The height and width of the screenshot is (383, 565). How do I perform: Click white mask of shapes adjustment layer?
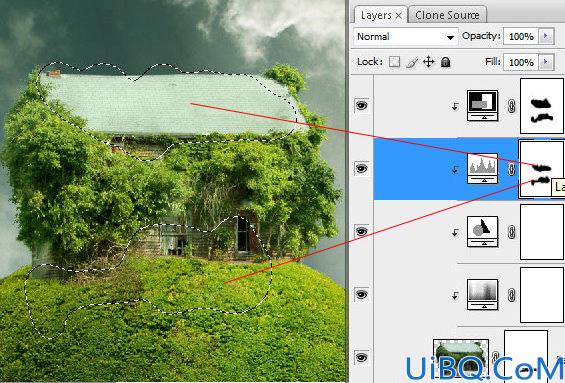(x=542, y=232)
